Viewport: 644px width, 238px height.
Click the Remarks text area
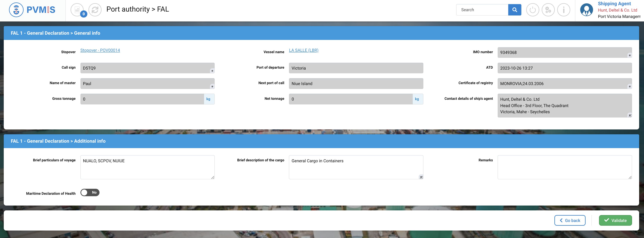coord(564,167)
